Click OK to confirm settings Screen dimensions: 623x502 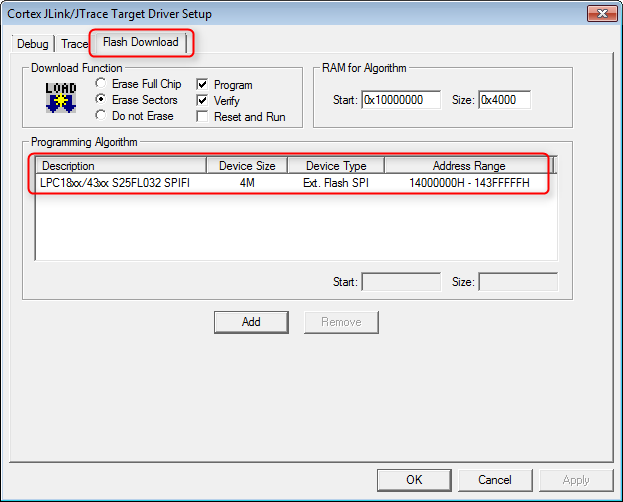pyautogui.click(x=414, y=480)
